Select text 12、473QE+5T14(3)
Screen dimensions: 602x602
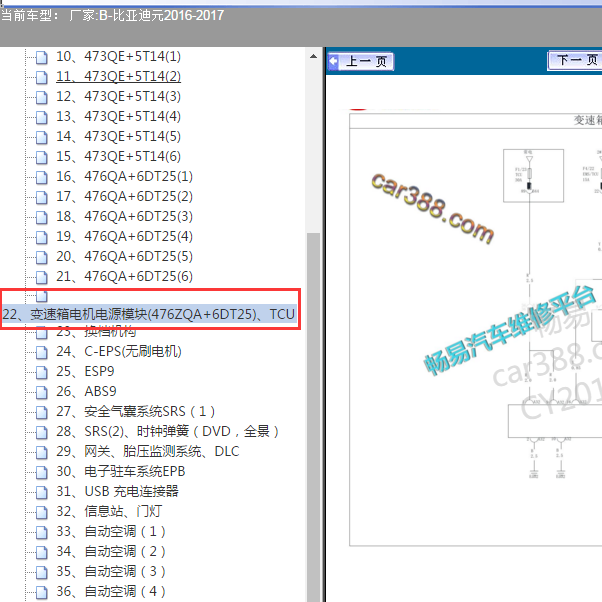pos(118,96)
